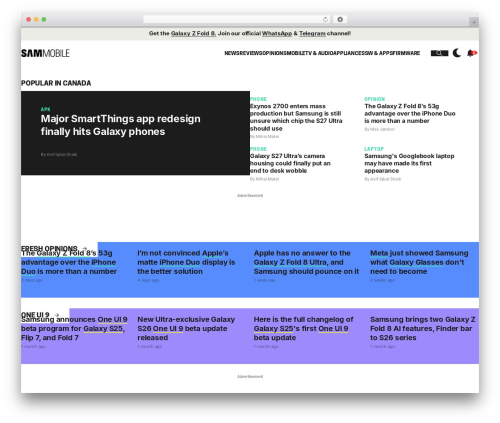Open One UI 9 beta program announcement article
Screen dimensions: 500x423
tap(74, 329)
